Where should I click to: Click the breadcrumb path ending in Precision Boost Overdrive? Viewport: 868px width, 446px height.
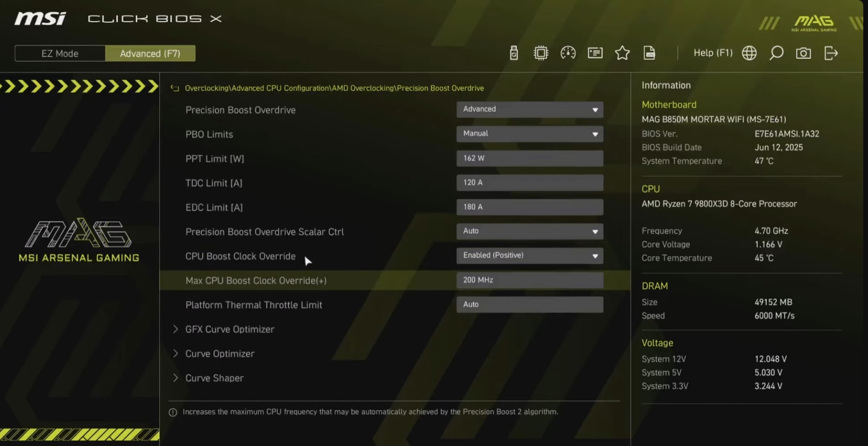[x=334, y=88]
